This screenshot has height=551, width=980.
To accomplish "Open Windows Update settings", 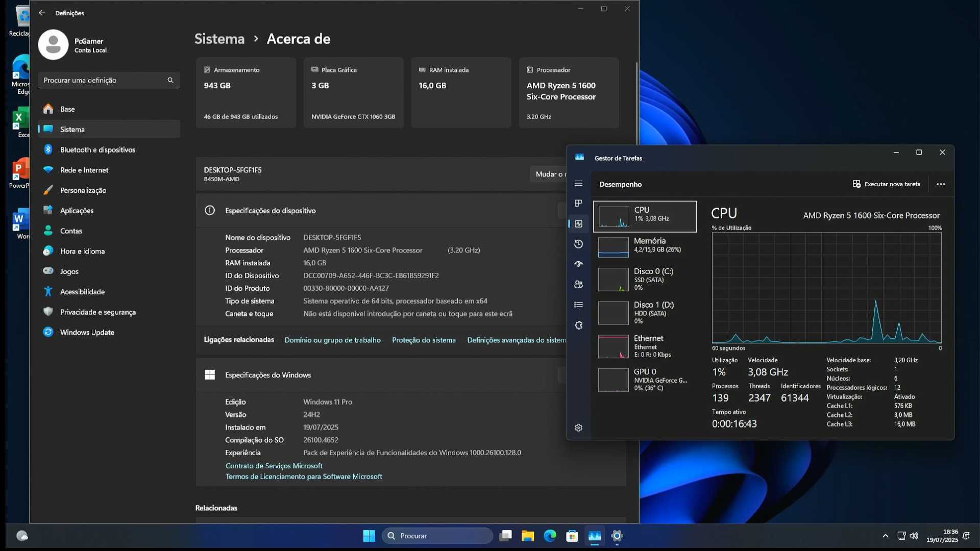I will (x=109, y=332).
